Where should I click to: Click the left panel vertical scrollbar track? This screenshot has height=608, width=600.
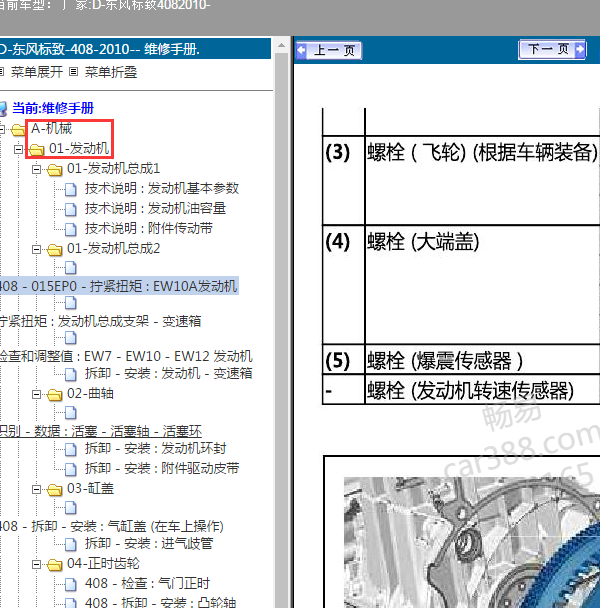click(x=282, y=330)
